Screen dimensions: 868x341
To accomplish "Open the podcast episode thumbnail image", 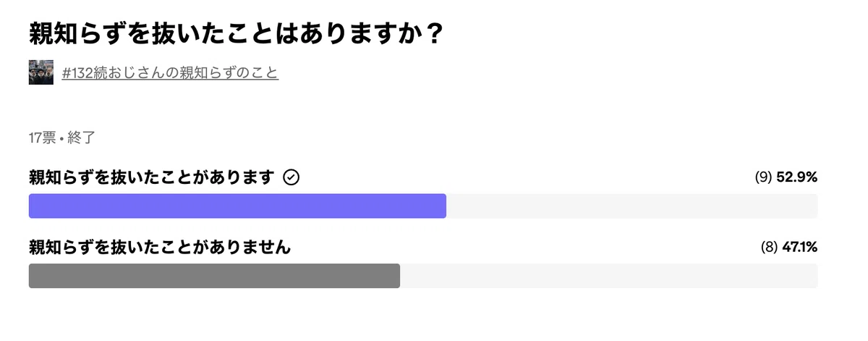I will point(41,72).
